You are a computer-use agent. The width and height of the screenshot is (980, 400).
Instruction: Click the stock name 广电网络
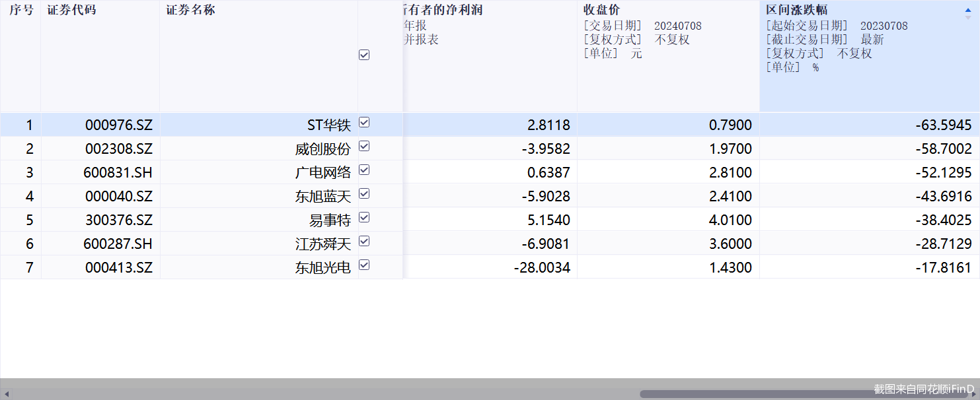(323, 173)
